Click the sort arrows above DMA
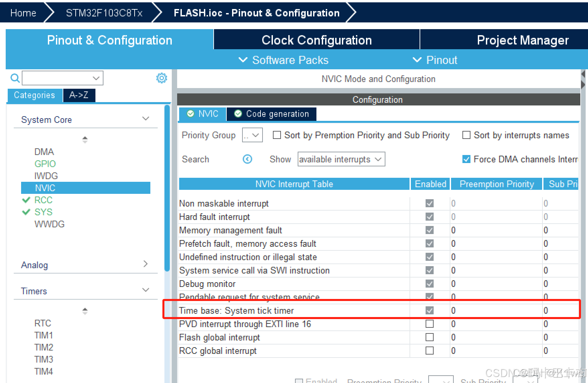Image resolution: width=588 pixels, height=383 pixels. pos(85,140)
